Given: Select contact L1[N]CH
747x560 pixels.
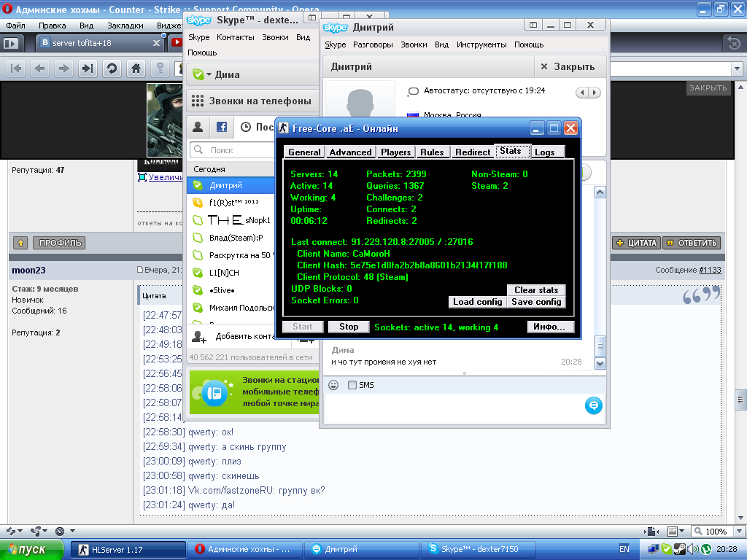Looking at the screenshot, I should (231, 273).
